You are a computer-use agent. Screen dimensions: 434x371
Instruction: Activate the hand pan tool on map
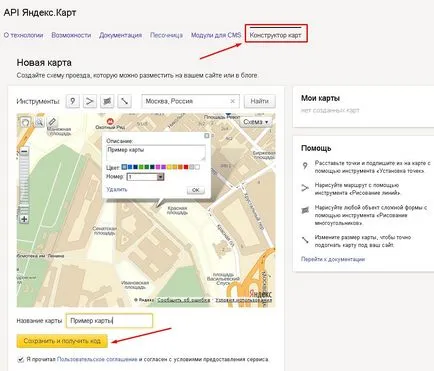point(25,122)
